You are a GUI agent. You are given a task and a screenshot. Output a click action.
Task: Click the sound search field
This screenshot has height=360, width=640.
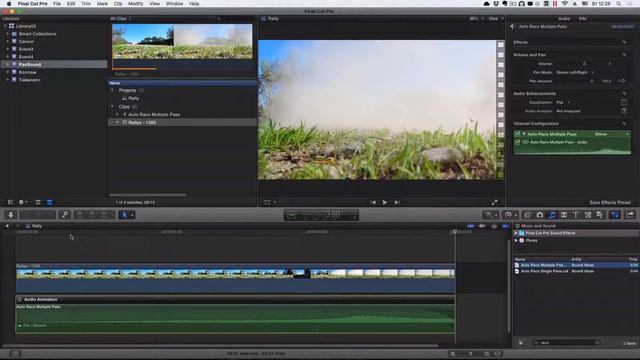pyautogui.click(x=567, y=343)
